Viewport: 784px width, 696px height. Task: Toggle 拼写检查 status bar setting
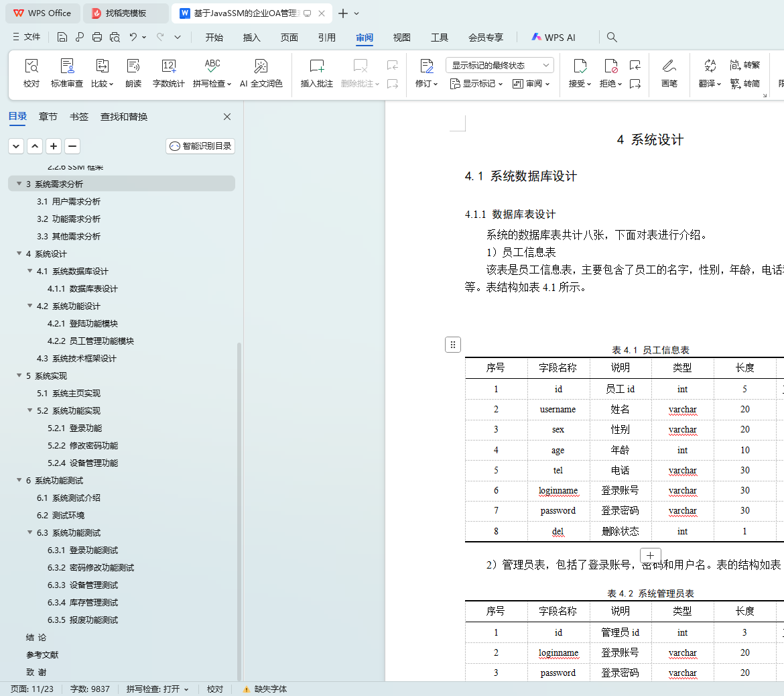coord(157,689)
